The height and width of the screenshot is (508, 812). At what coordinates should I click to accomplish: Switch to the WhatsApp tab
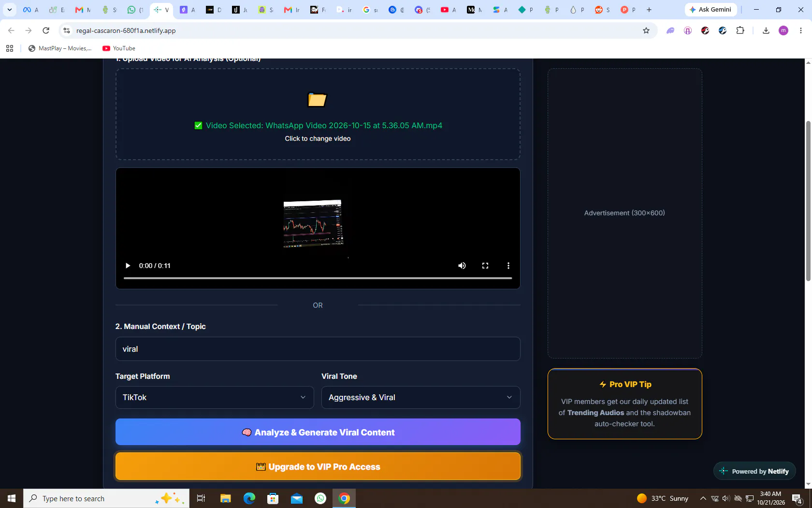135,10
